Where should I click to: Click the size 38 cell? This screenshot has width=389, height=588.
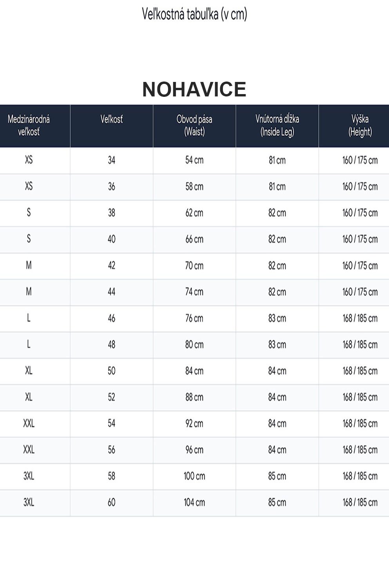click(x=112, y=213)
